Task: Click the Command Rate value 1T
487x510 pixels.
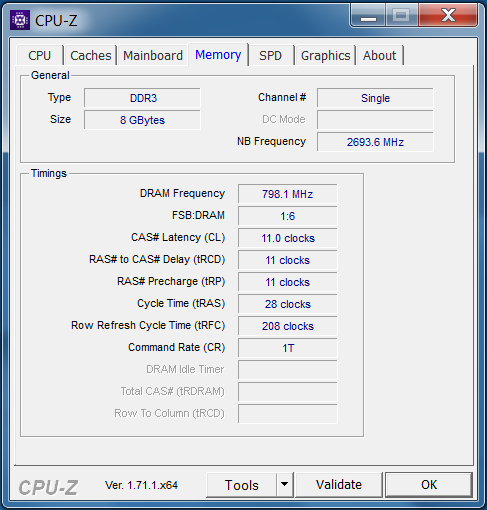Action: [x=288, y=348]
